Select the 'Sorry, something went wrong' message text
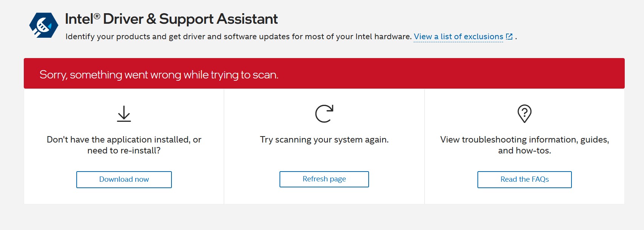644x230 pixels. coord(159,75)
